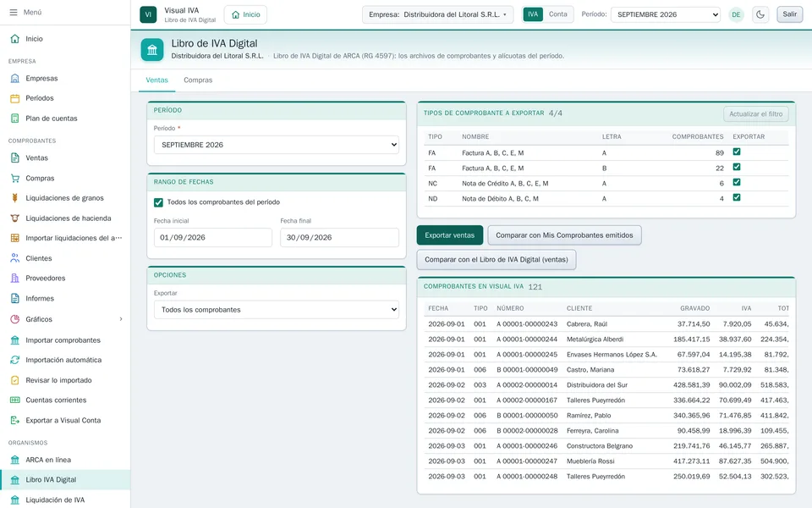Open the top bar Período dropdown
812x508 pixels.
click(x=666, y=14)
